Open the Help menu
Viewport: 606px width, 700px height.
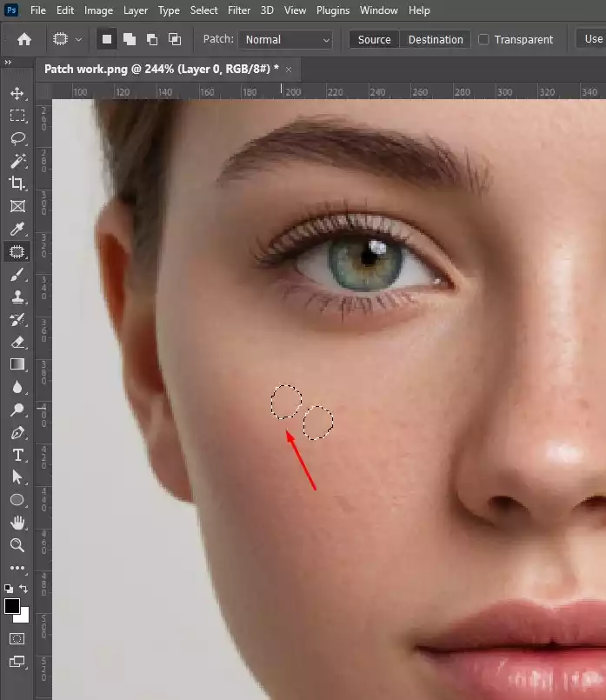tap(419, 10)
